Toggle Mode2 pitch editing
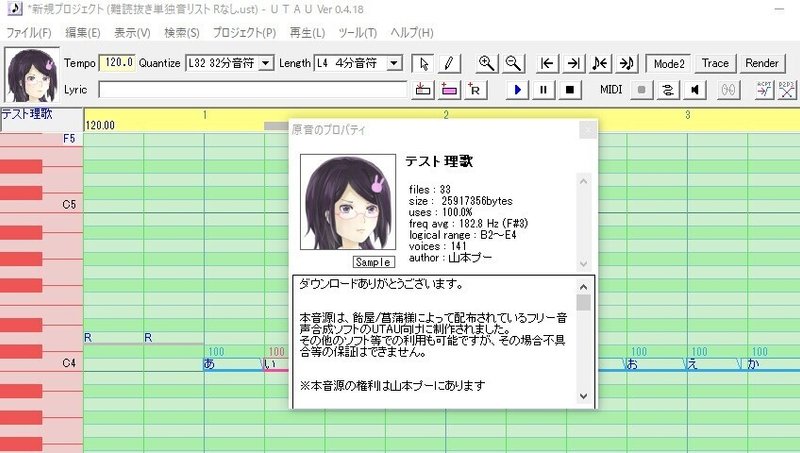Screen dimensions: 800x453 (668, 64)
